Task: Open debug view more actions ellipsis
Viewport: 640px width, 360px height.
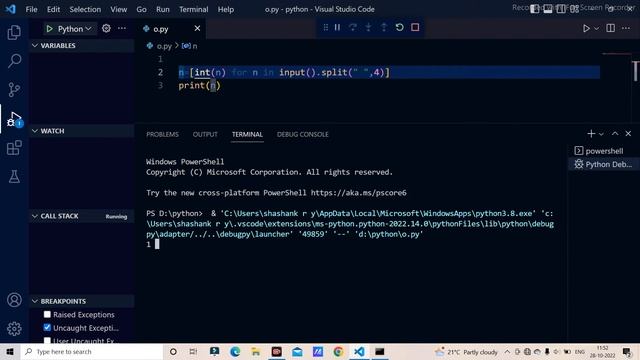Action: pyautogui.click(x=122, y=28)
